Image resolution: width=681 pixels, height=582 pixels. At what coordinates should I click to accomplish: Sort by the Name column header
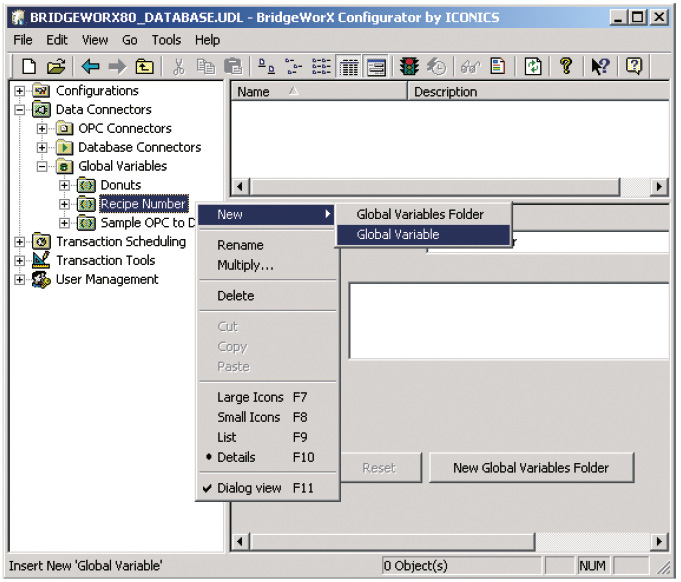319,92
